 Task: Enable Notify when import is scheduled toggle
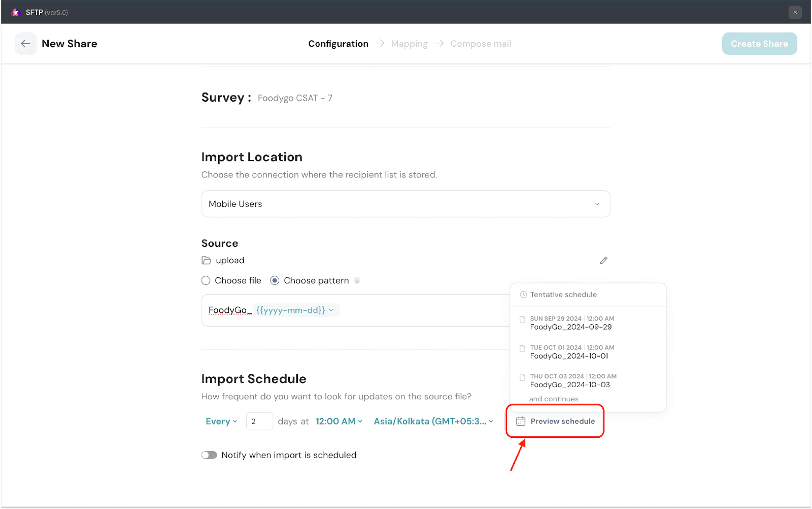[x=209, y=455]
